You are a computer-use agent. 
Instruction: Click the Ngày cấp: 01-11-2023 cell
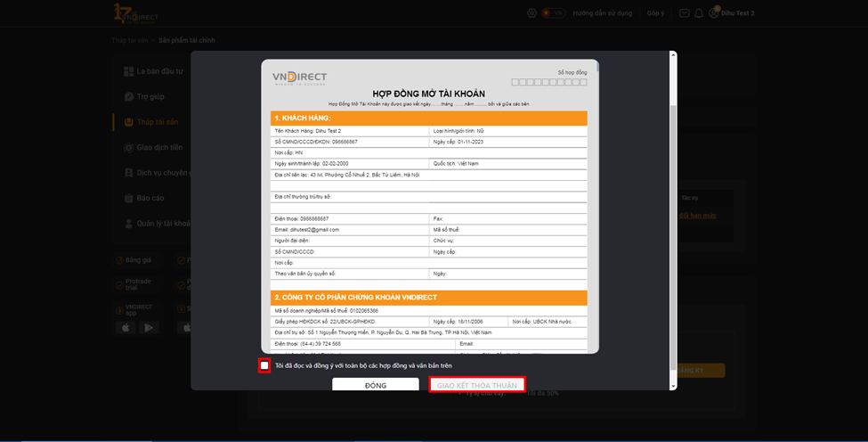coord(508,142)
